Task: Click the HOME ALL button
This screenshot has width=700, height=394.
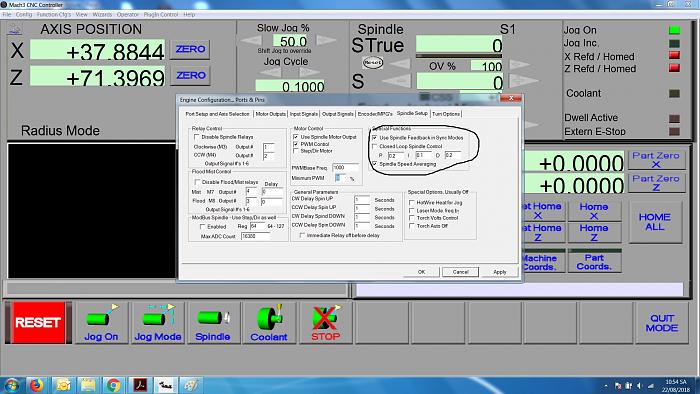Action: pyautogui.click(x=654, y=222)
